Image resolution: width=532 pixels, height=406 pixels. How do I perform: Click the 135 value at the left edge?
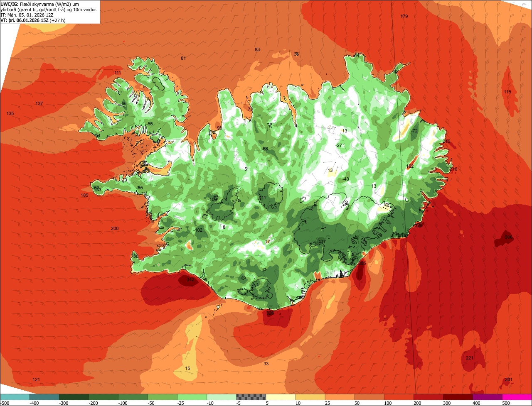coord(10,113)
